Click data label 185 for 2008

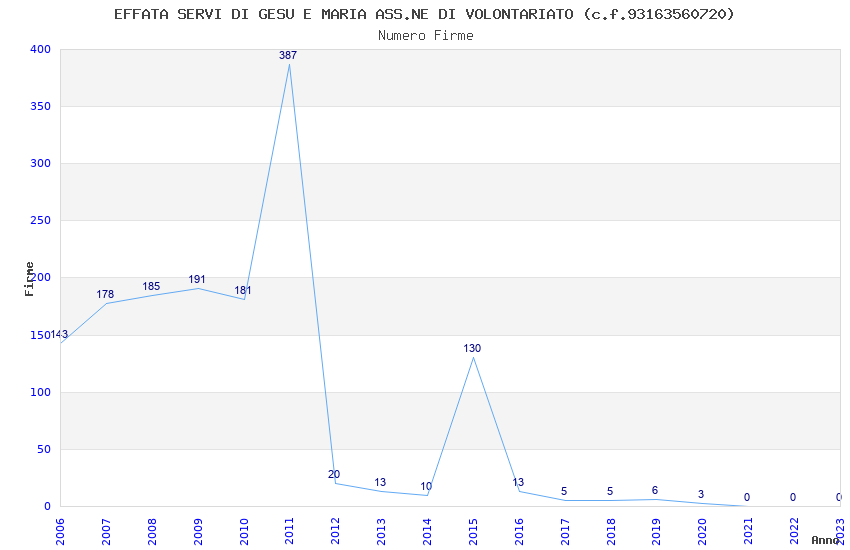point(151,286)
